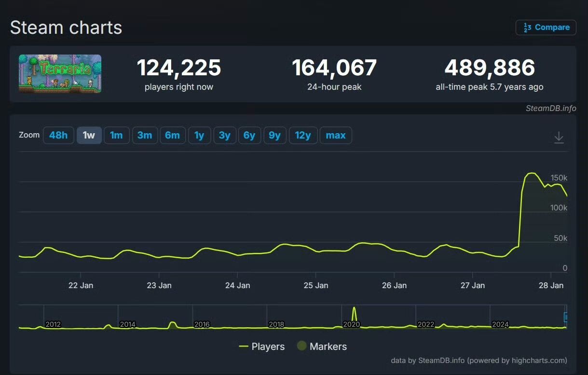The image size is (588, 375).
Task: Click the 489,886 all-time peak value
Action: click(x=490, y=68)
